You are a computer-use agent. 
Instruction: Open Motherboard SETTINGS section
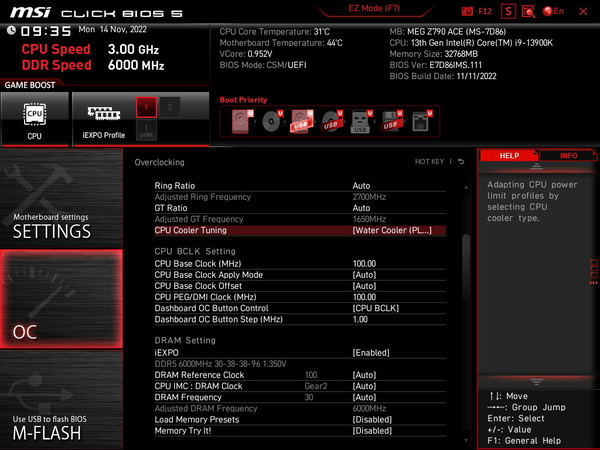pyautogui.click(x=61, y=198)
